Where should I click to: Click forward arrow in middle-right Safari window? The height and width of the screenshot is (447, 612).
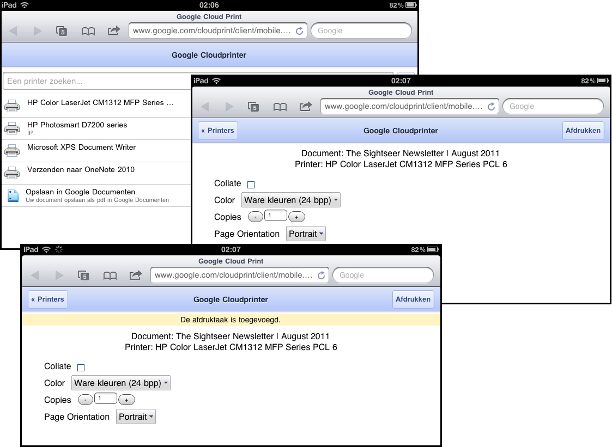pos(230,107)
